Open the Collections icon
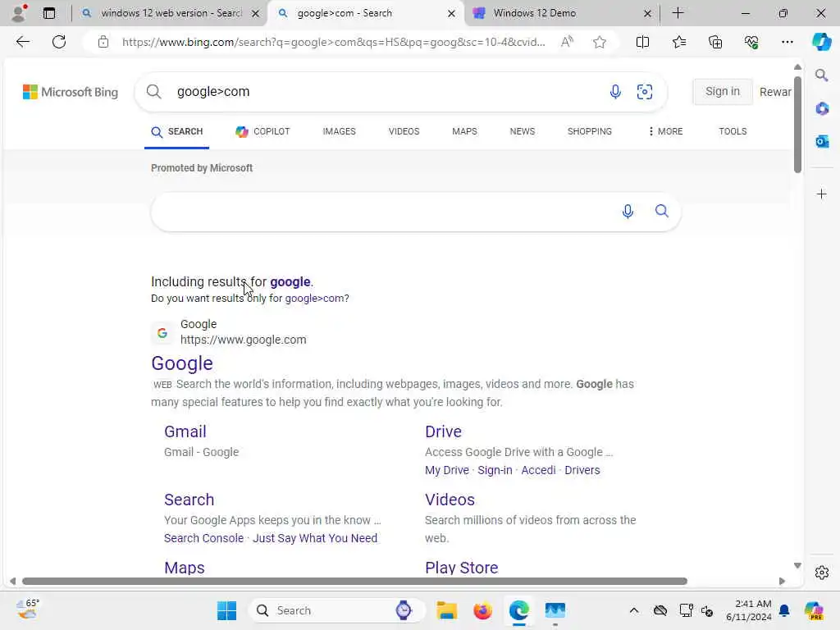This screenshot has width=840, height=630. (715, 42)
